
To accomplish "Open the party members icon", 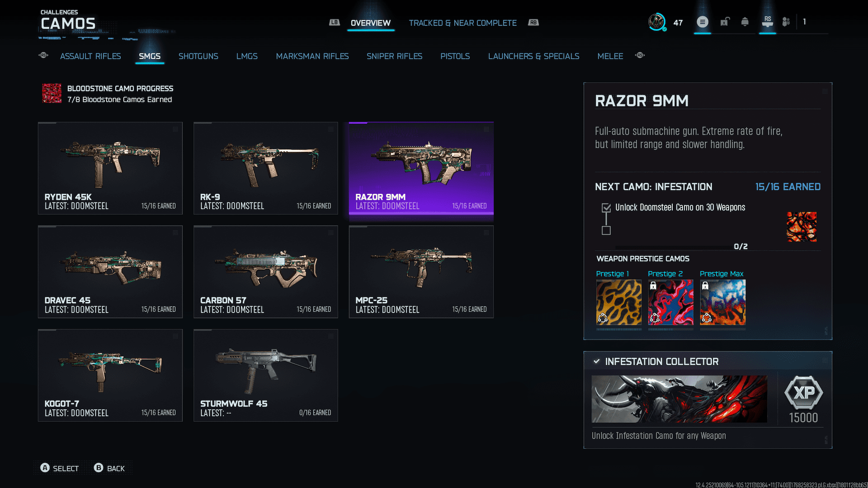I will click(786, 22).
